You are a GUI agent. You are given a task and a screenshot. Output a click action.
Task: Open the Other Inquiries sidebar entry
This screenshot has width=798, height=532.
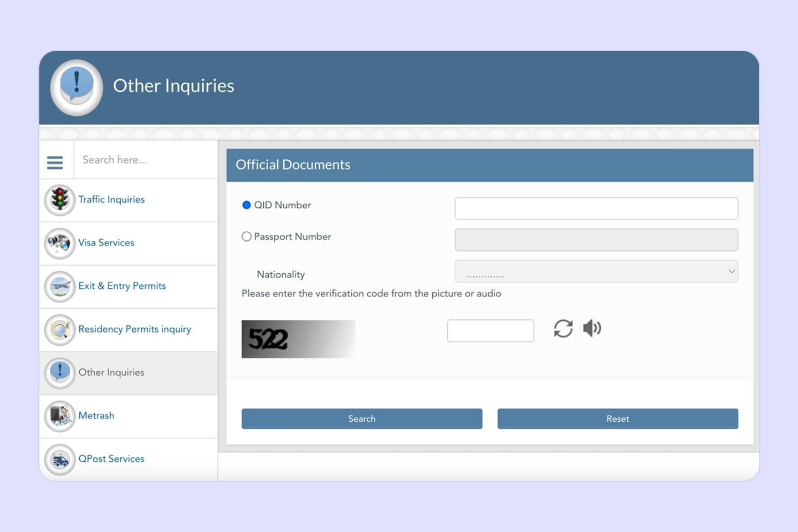[111, 372]
